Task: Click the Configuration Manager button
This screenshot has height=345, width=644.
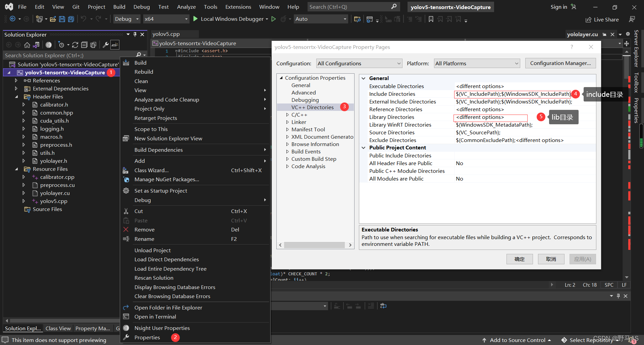Action: (560, 63)
